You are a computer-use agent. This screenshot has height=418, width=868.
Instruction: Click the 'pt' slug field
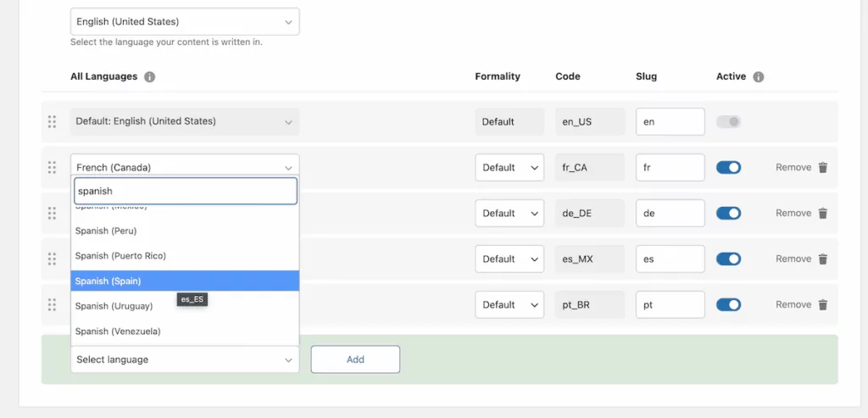click(x=670, y=304)
